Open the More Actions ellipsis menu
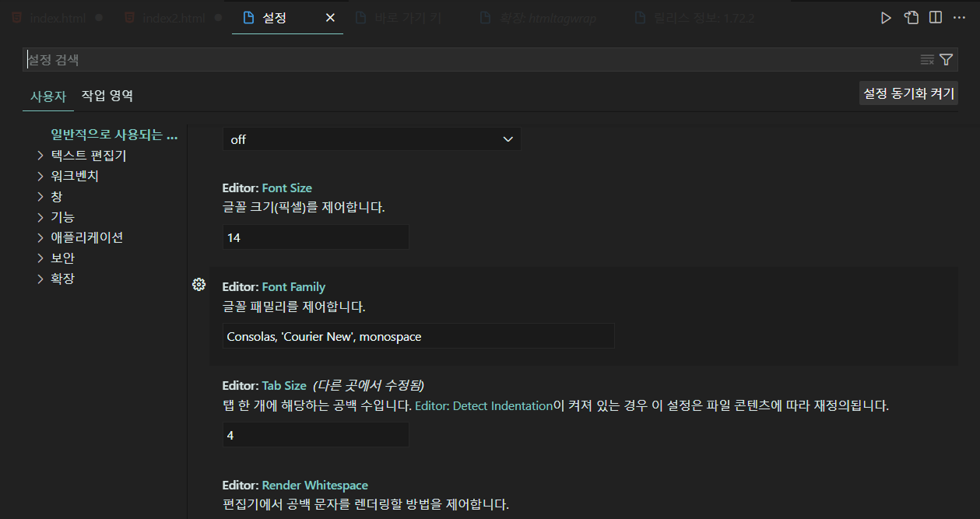 coord(960,18)
